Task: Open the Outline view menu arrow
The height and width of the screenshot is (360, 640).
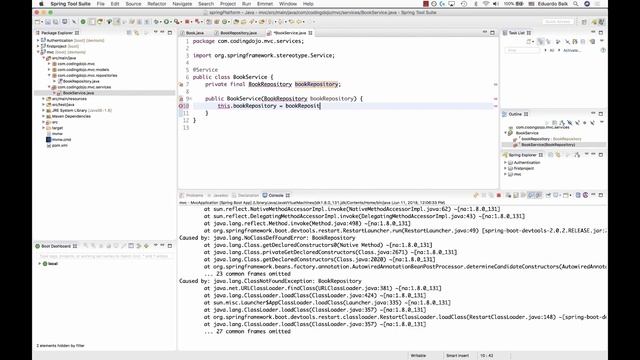Action: click(x=602, y=122)
